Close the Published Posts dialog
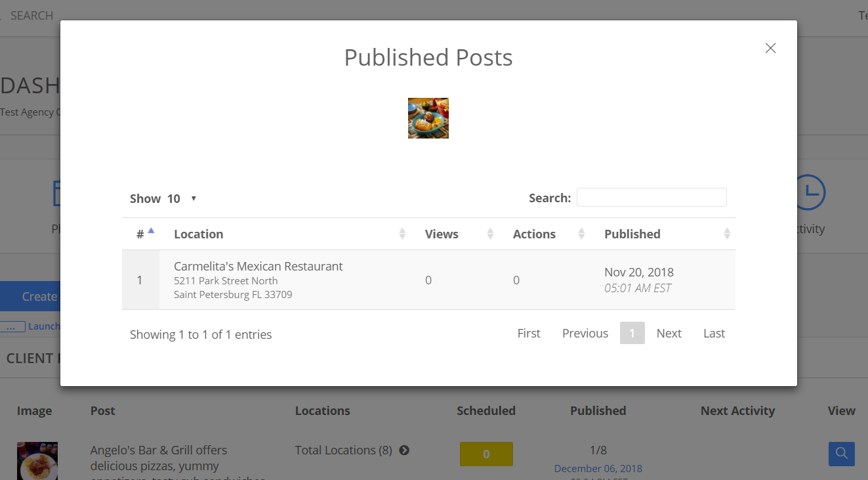Viewport: 868px width, 480px height. tap(770, 48)
